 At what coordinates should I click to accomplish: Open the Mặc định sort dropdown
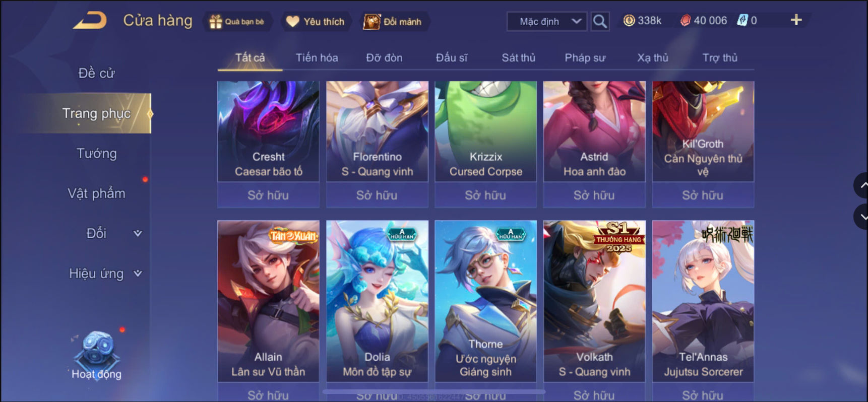point(547,21)
